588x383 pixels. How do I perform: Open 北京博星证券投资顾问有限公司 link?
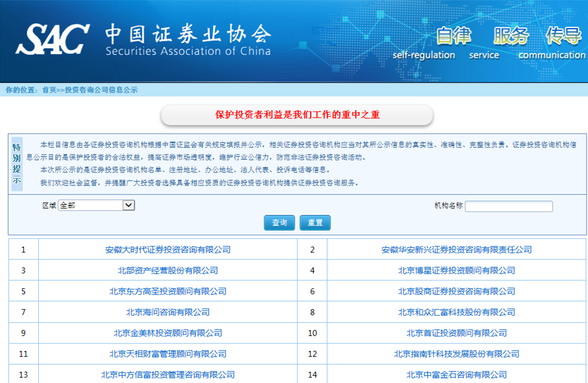pos(456,270)
